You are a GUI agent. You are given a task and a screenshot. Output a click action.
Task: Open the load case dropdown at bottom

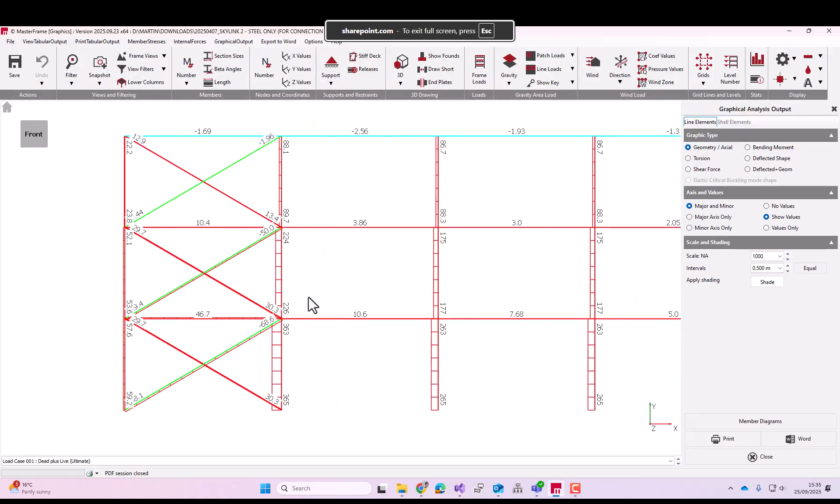pyautogui.click(x=672, y=461)
